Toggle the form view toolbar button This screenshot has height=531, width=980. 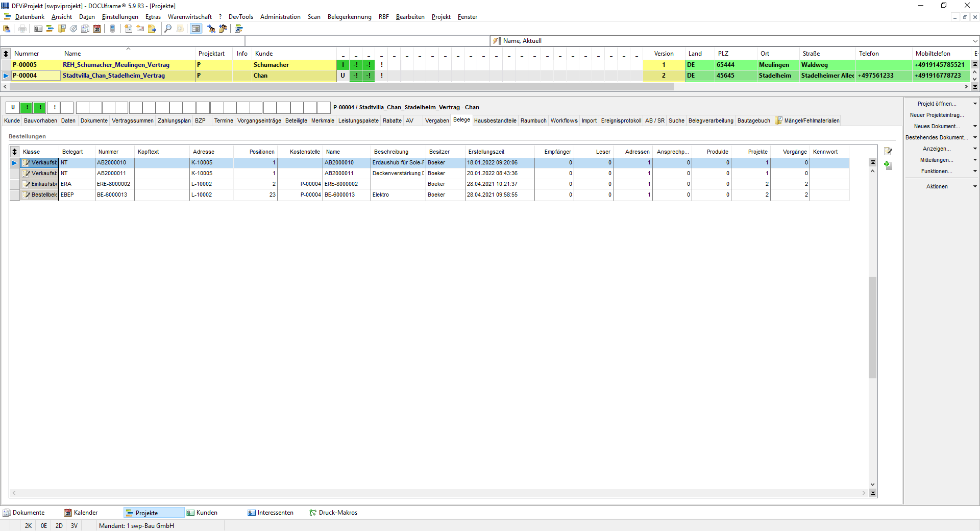tap(195, 29)
